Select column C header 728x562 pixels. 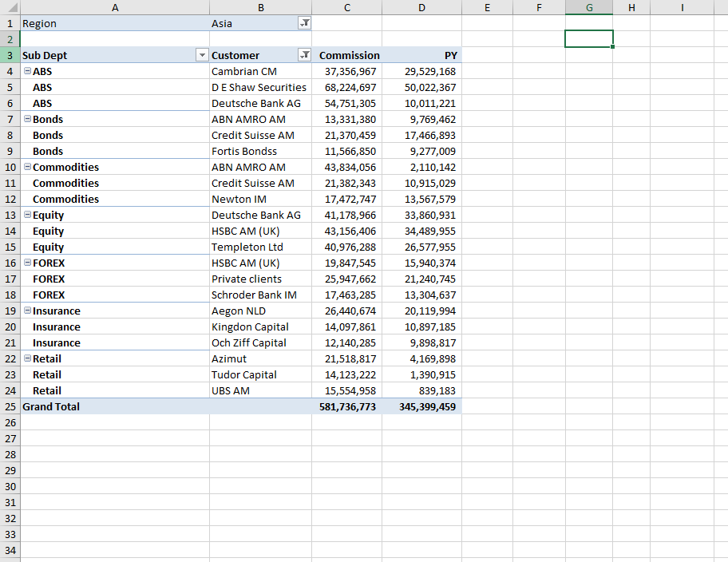[x=346, y=7]
